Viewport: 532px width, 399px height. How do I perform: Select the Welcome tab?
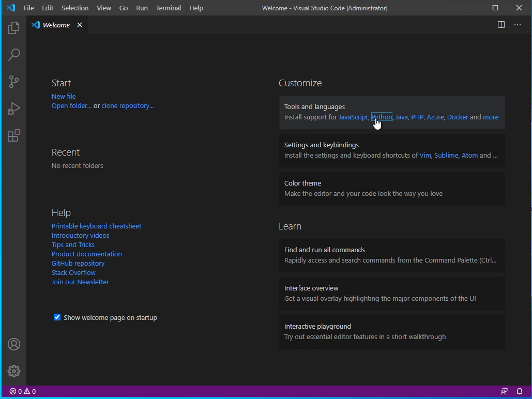coord(56,25)
